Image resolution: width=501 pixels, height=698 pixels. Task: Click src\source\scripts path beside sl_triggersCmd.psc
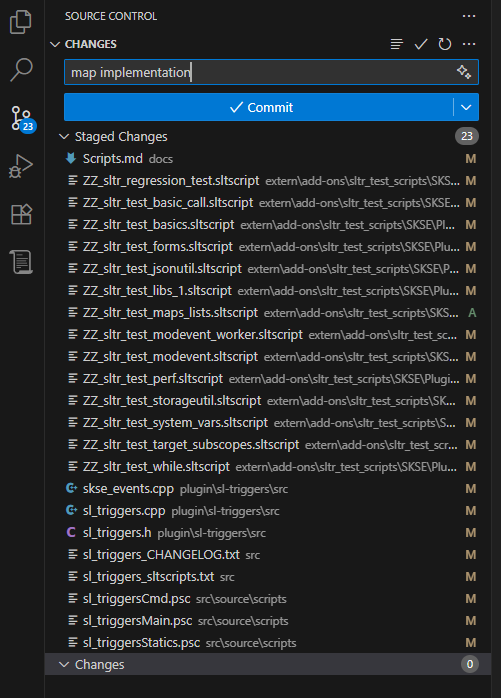241,599
